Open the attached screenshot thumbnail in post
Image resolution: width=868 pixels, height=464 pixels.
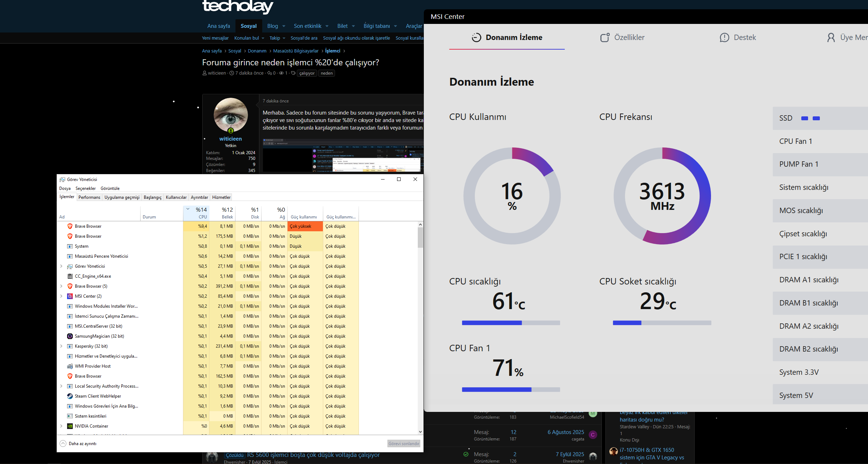(343, 155)
